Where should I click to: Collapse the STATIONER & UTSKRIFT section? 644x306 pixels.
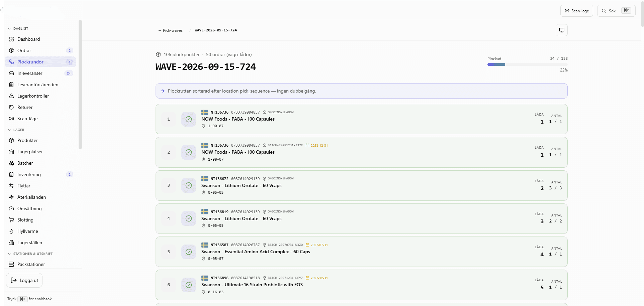[x=30, y=254]
